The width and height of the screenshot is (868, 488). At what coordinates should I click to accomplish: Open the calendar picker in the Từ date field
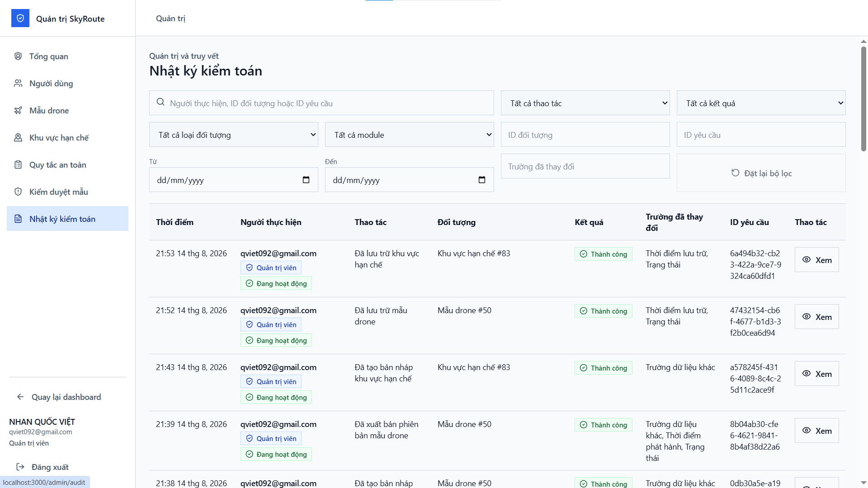click(306, 180)
